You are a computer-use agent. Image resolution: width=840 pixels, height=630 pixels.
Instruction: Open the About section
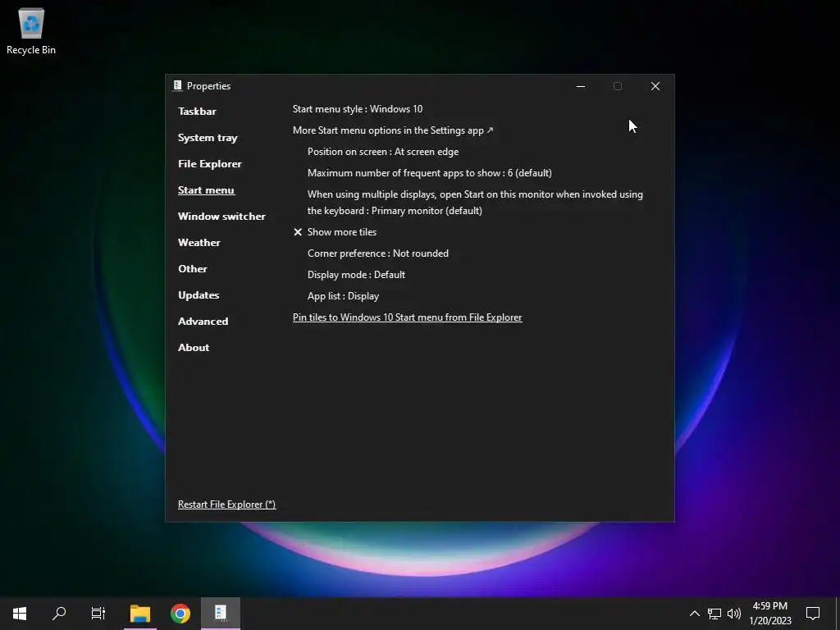pos(194,348)
